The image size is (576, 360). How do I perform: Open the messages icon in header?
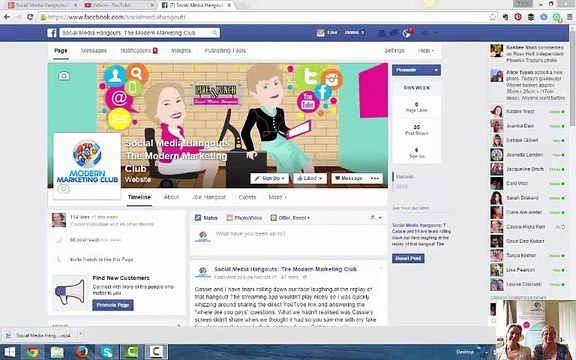click(395, 33)
